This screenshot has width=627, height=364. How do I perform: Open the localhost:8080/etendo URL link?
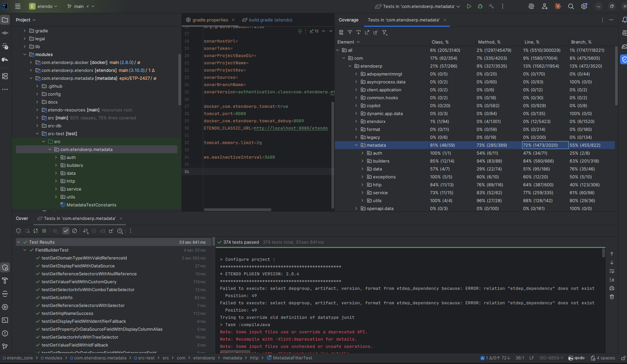click(291, 128)
